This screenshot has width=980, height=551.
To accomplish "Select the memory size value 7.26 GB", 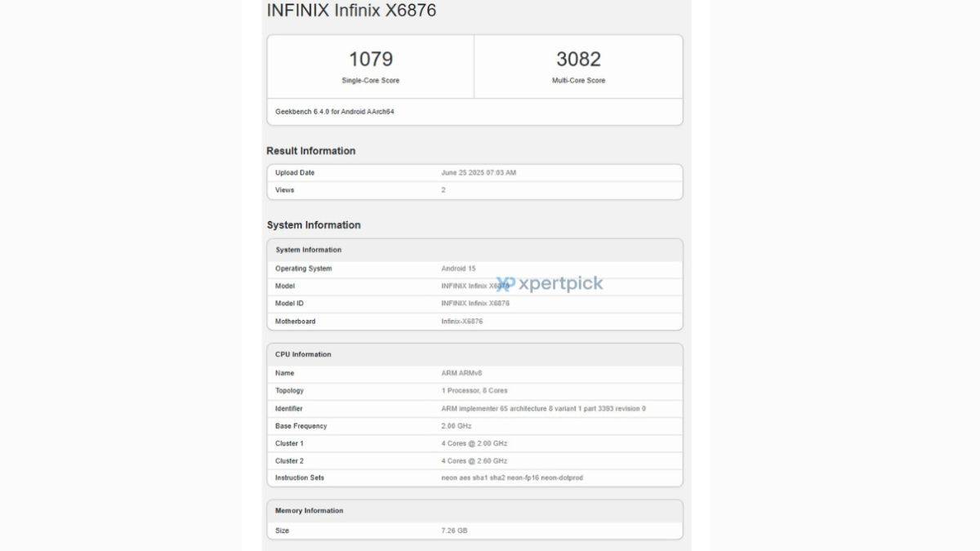I will tap(454, 531).
